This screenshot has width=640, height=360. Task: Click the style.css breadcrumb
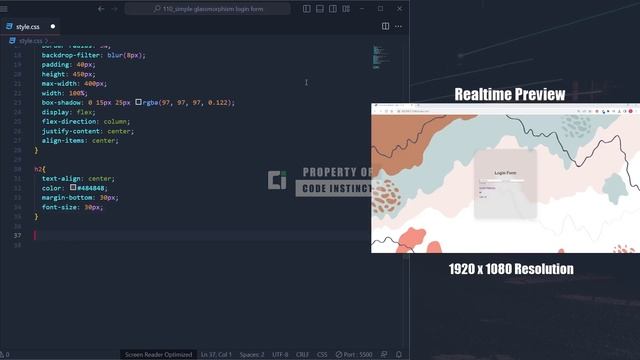click(x=31, y=41)
